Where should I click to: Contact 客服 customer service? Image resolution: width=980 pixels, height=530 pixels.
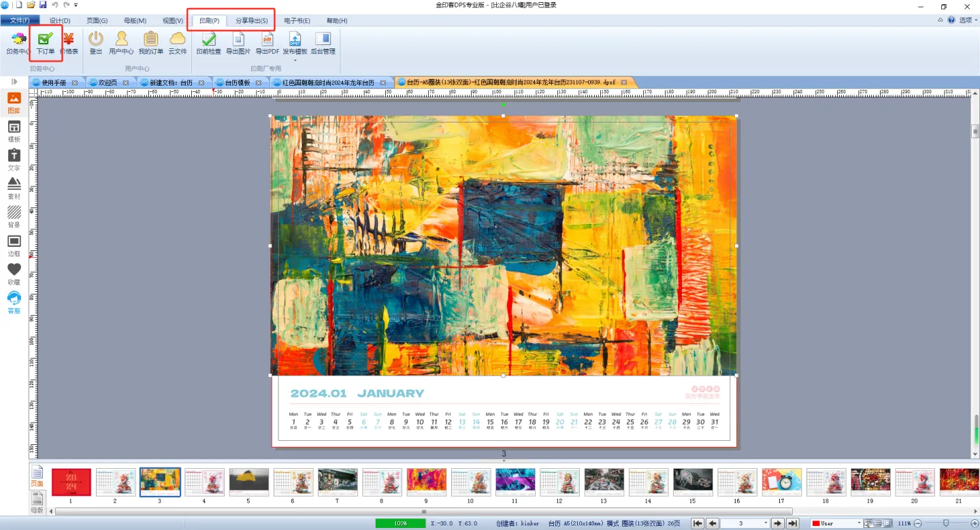pos(14,303)
